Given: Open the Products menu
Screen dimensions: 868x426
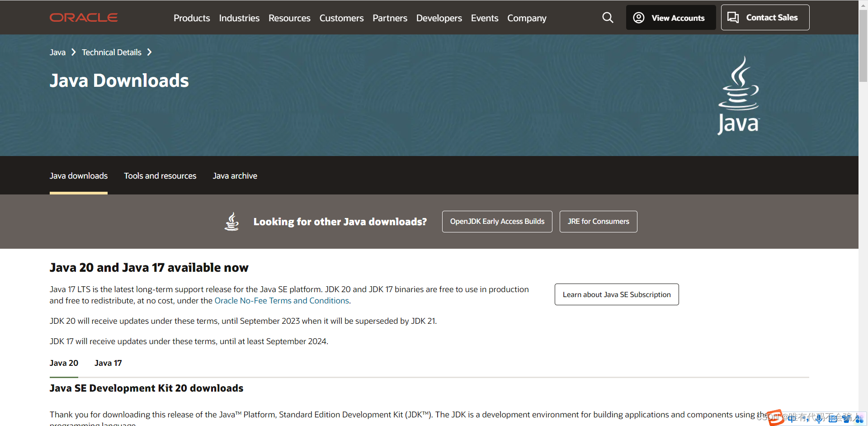Looking at the screenshot, I should point(192,18).
